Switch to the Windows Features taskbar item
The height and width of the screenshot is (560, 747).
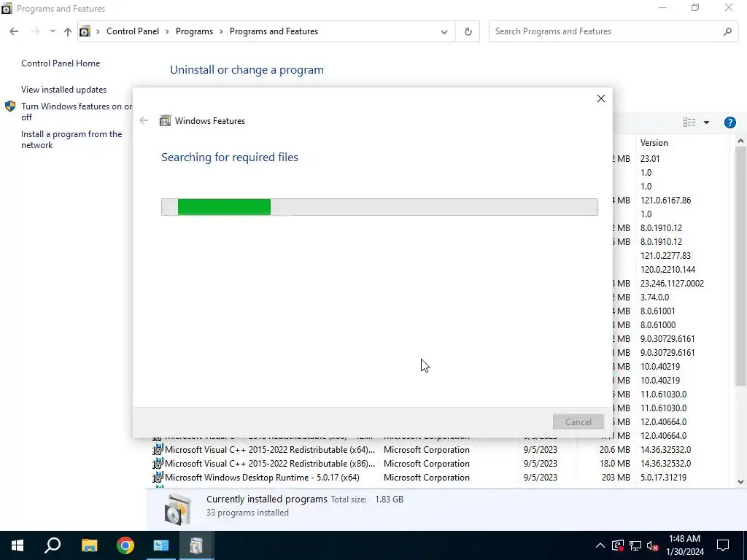tap(196, 545)
